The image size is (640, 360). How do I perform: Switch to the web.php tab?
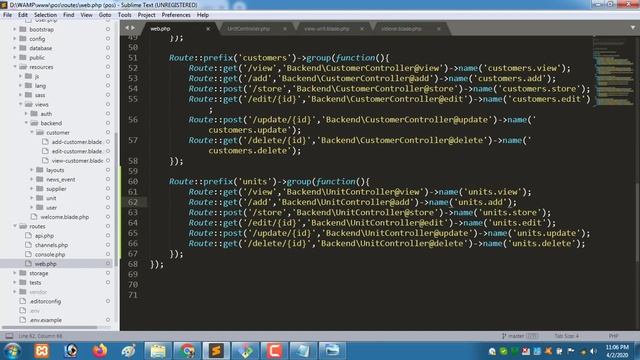click(x=160, y=29)
